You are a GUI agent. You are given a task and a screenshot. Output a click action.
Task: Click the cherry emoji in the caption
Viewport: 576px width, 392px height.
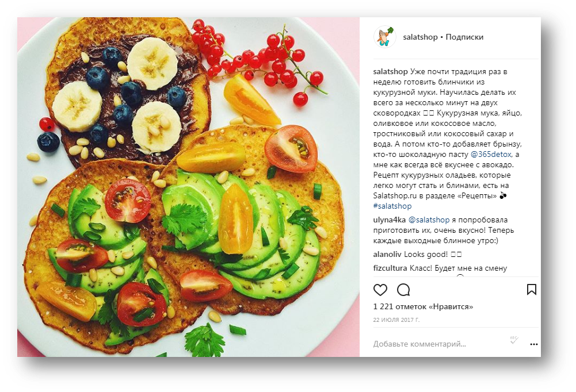point(503,195)
